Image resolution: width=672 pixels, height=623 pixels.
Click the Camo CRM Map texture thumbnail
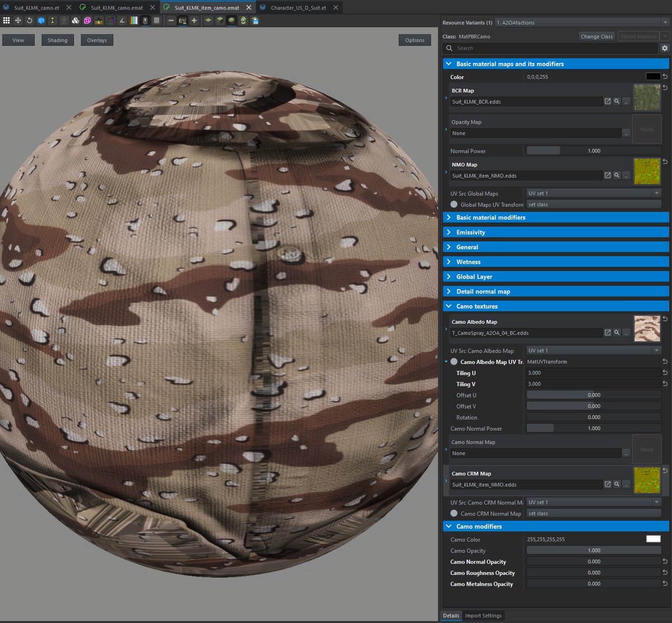pyautogui.click(x=647, y=481)
